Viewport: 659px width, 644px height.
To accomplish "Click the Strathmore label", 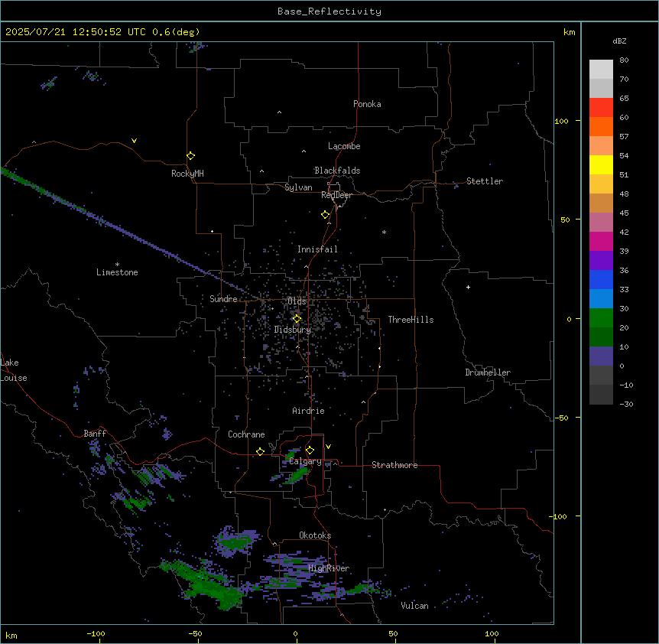I will pos(394,465).
